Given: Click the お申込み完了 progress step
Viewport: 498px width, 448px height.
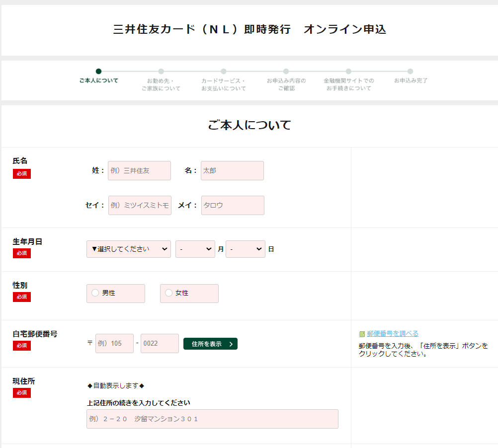Looking at the screenshot, I should pos(411,76).
